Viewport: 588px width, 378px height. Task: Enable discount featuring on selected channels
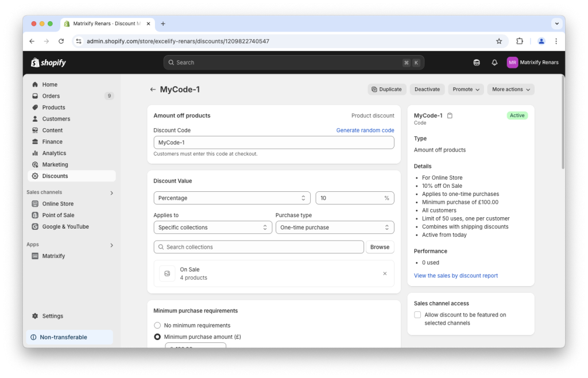pos(417,314)
